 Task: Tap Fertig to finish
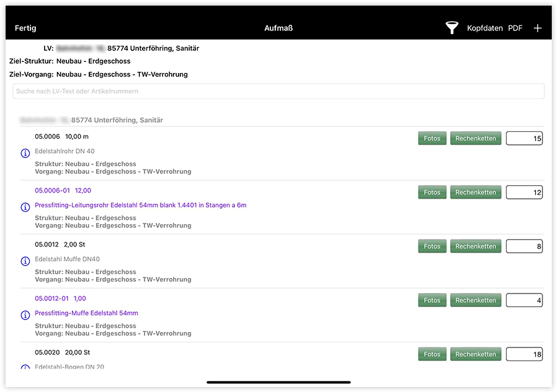[x=26, y=28]
